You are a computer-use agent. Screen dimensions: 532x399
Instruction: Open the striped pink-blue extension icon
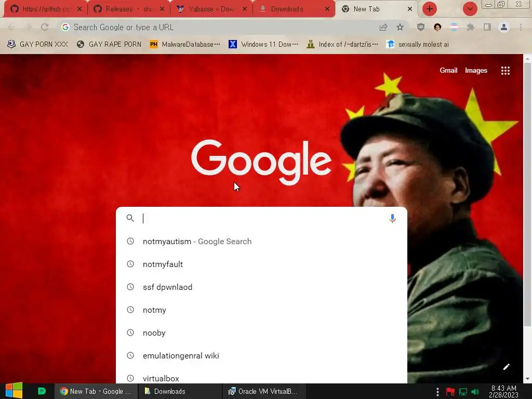454,27
